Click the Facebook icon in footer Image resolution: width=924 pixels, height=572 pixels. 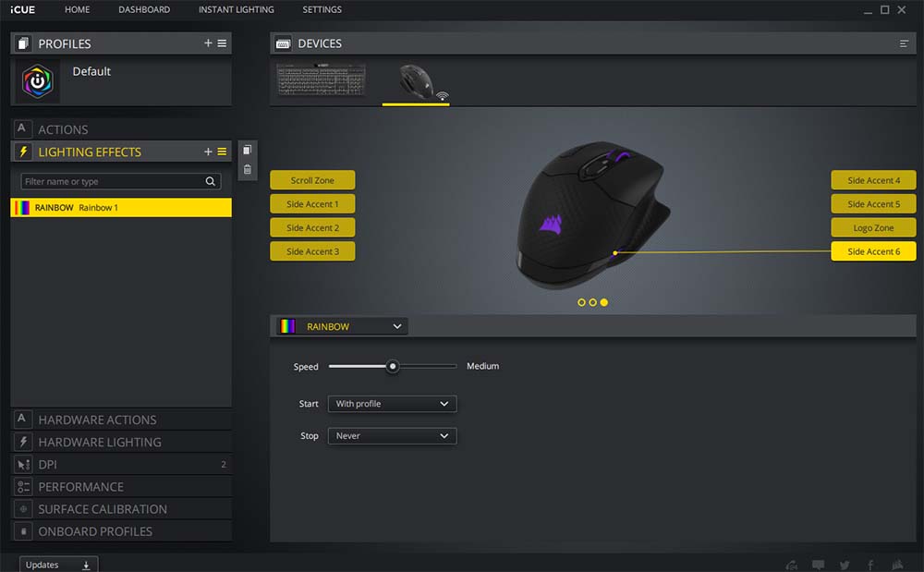870,565
